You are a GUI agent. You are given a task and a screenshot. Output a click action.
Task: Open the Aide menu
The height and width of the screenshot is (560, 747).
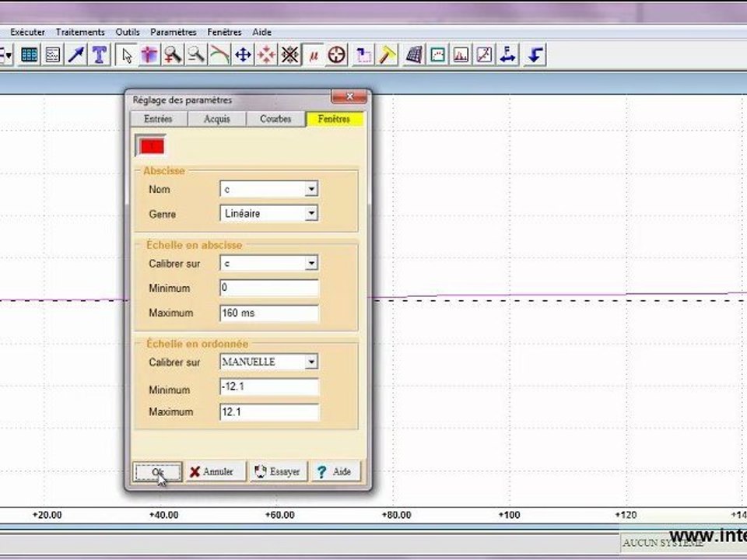pyautogui.click(x=262, y=33)
